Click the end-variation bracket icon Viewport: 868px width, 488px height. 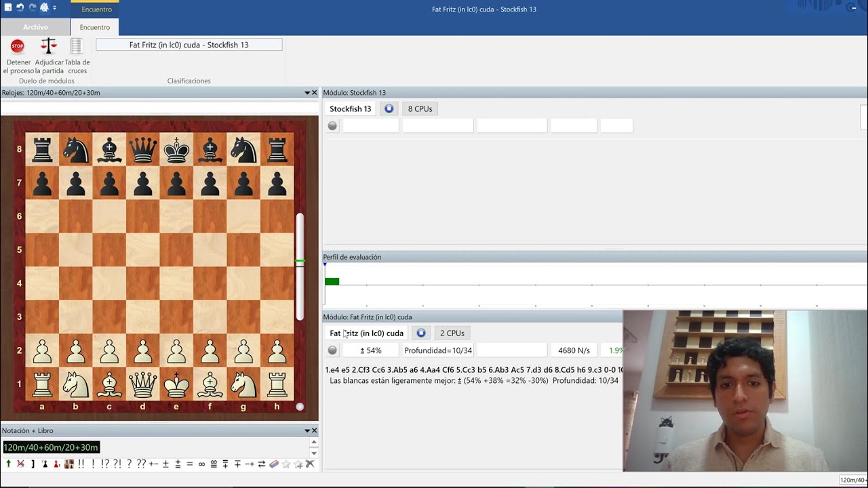pyautogui.click(x=33, y=464)
